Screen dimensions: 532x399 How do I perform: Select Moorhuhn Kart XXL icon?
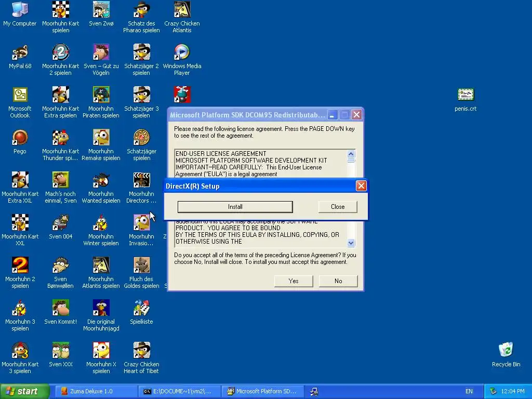point(20,230)
